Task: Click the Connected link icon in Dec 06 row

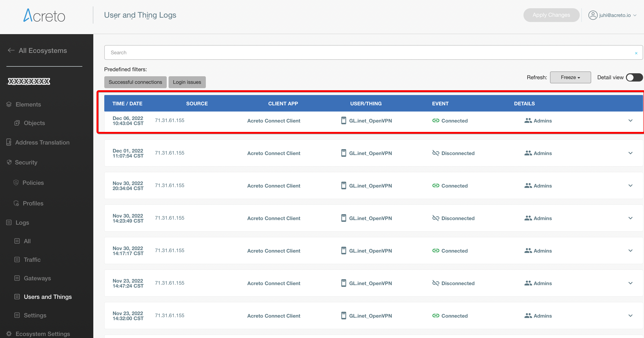Action: [436, 120]
